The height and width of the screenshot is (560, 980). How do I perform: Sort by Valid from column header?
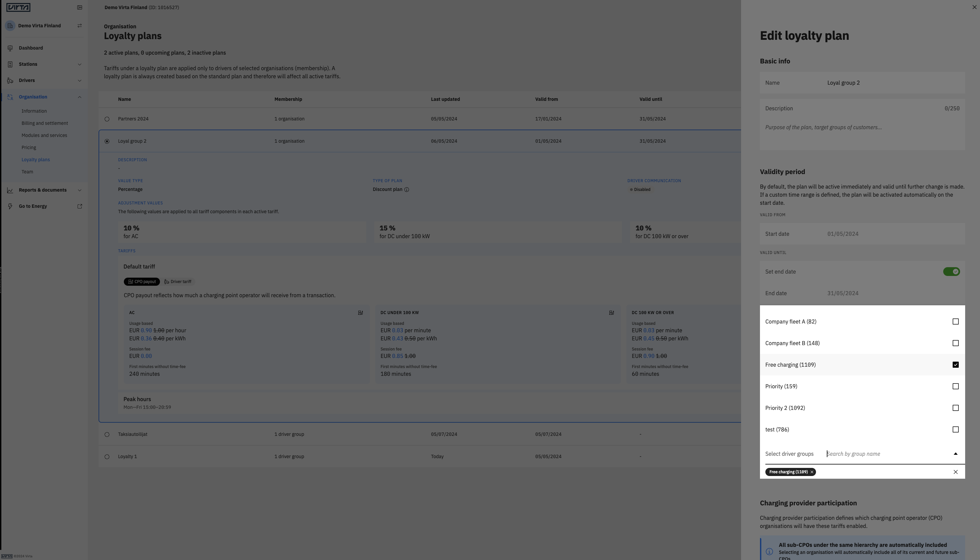(x=546, y=99)
